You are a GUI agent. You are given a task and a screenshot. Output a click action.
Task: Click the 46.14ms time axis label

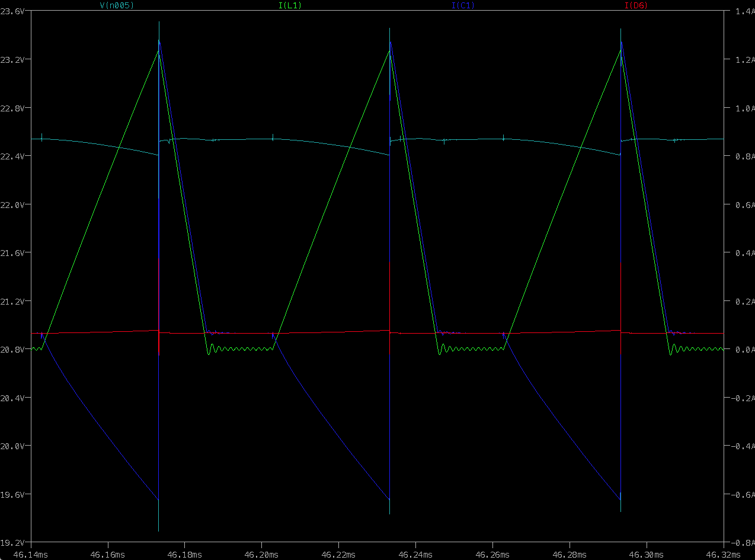click(x=31, y=554)
